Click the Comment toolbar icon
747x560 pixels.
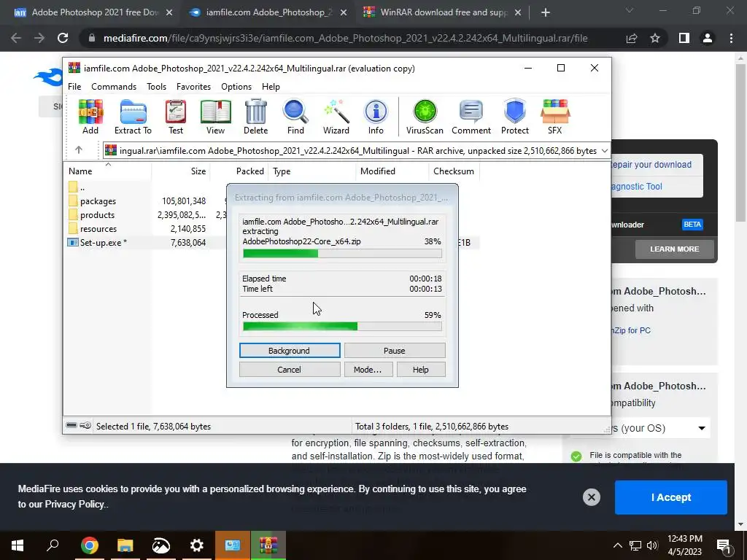coord(471,117)
